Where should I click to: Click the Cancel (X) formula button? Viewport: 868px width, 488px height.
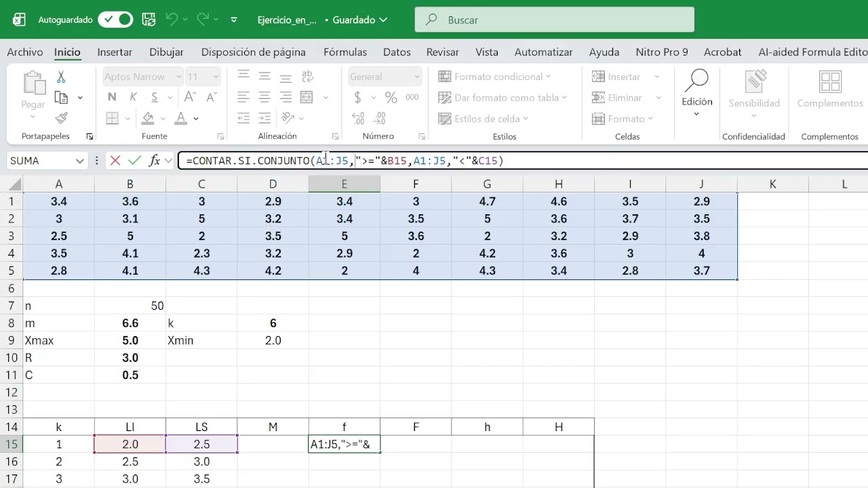coord(115,161)
